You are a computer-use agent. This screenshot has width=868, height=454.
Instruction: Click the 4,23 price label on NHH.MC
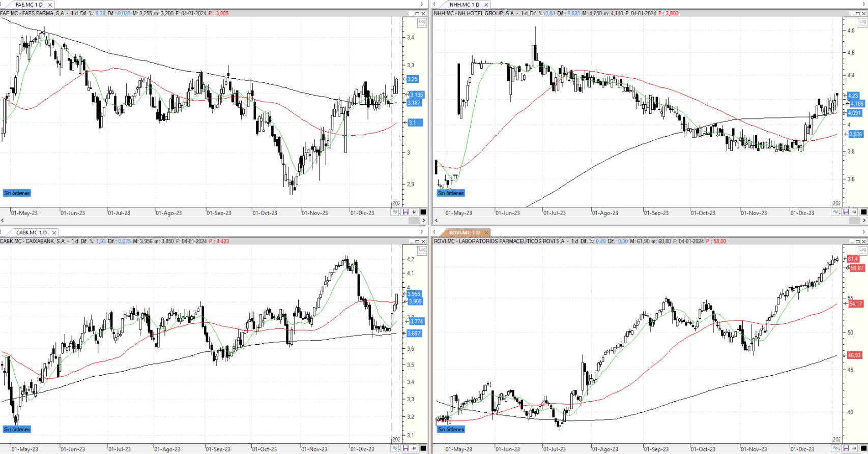[853, 96]
